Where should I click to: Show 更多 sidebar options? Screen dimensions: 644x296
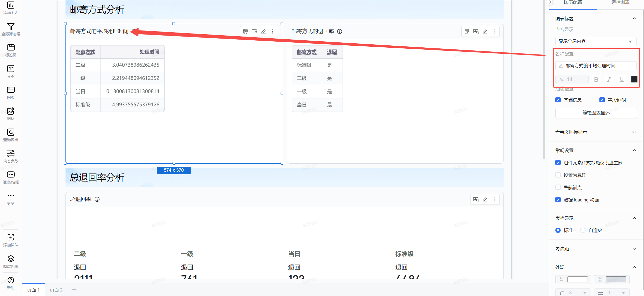11,199
